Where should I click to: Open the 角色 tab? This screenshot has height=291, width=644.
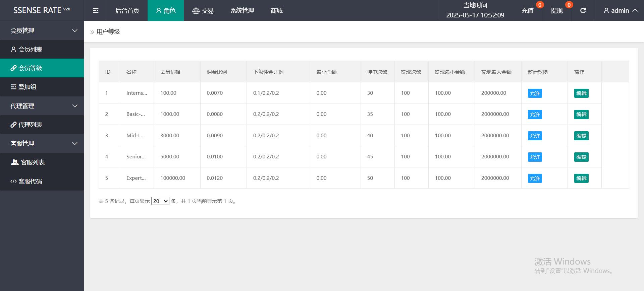166,11
